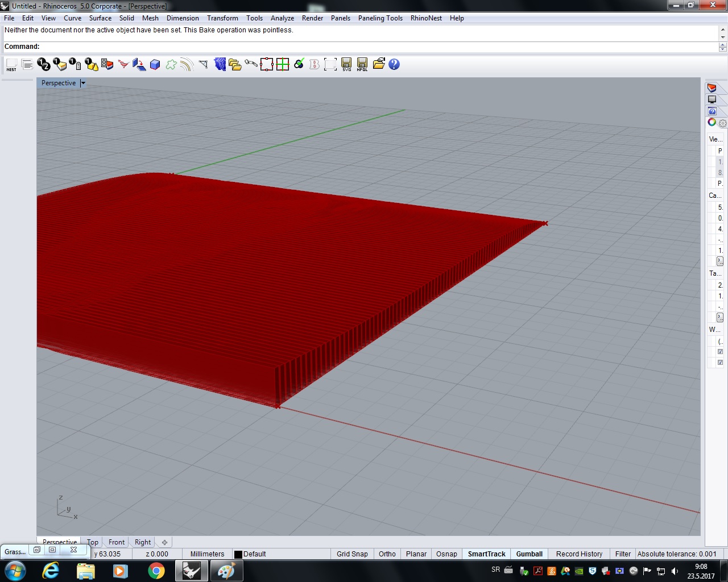The height and width of the screenshot is (582, 728).
Task: Click the red funnel arrow icon
Action: [123, 65]
